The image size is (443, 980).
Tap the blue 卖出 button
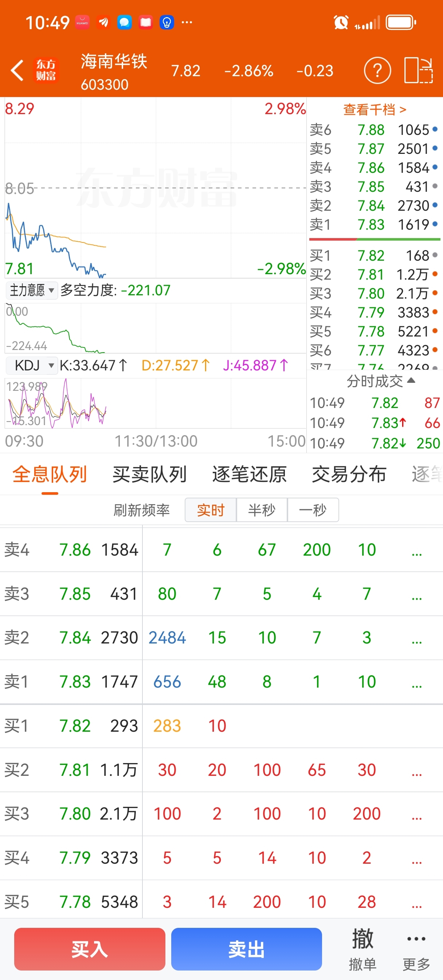(246, 949)
